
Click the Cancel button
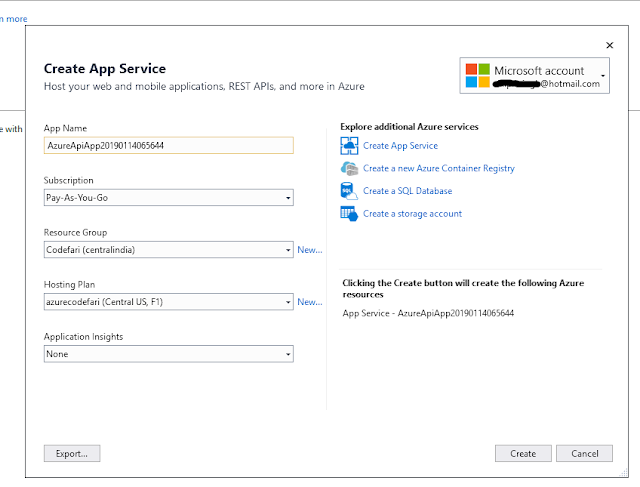tap(584, 454)
